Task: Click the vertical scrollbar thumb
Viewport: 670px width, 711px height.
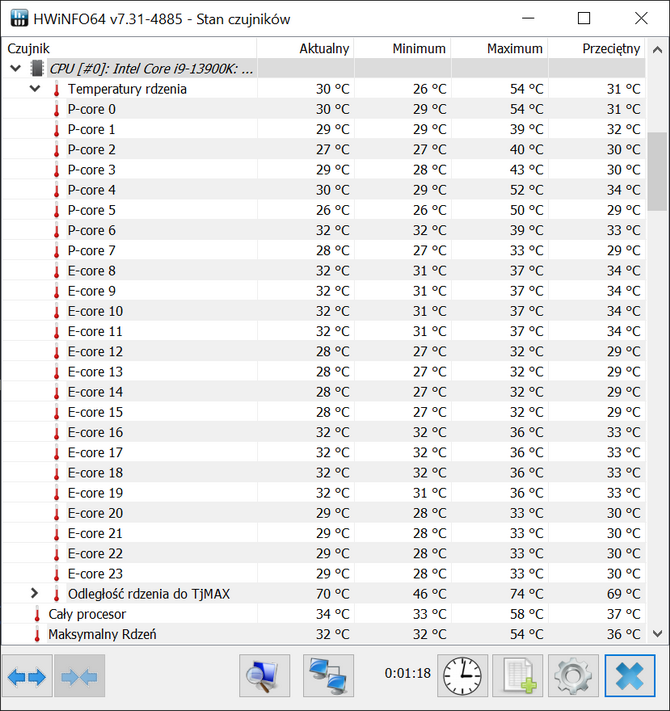Action: tap(657, 171)
